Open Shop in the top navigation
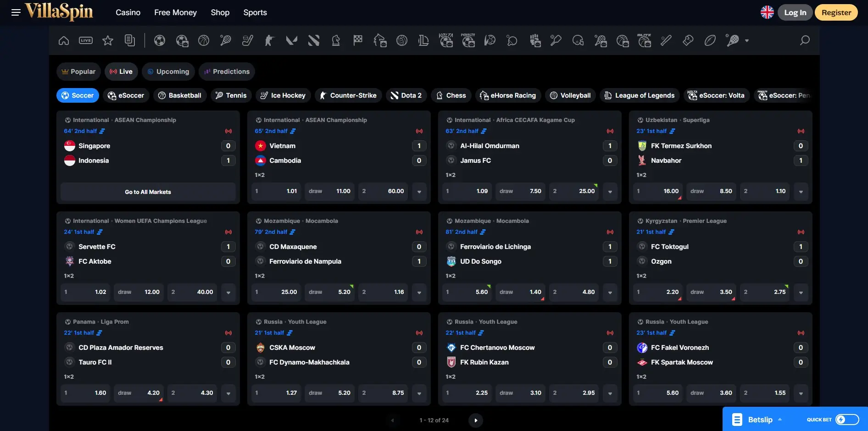Screen dimensions: 868x431 tap(220, 12)
